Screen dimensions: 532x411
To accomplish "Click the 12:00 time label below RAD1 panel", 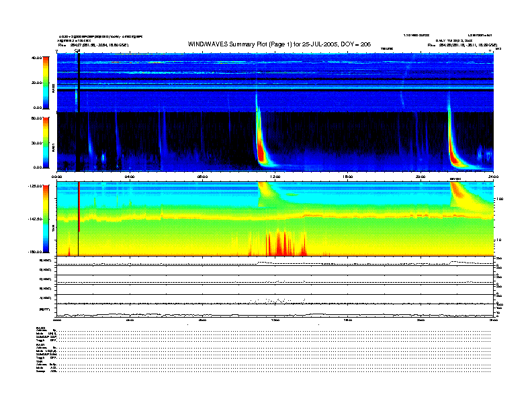I will [275, 177].
